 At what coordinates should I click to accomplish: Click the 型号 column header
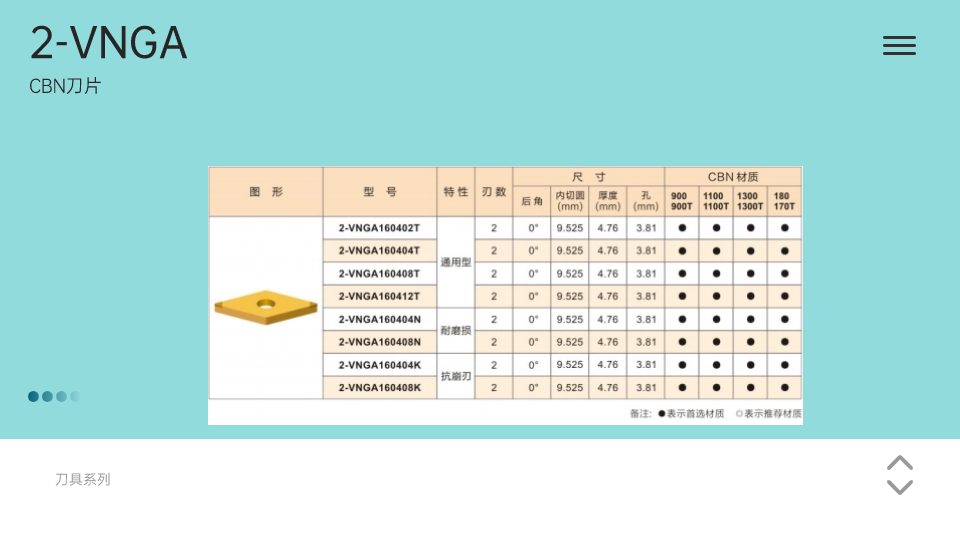click(379, 191)
